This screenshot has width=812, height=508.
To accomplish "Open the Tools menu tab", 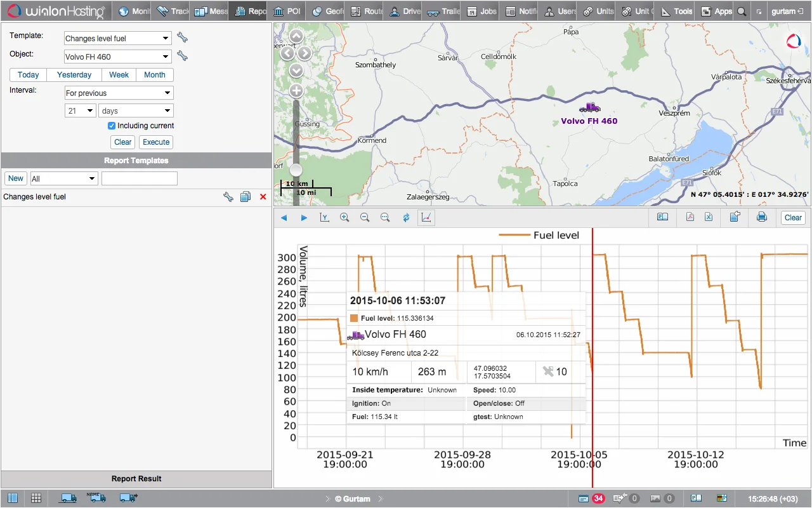I will coord(676,11).
